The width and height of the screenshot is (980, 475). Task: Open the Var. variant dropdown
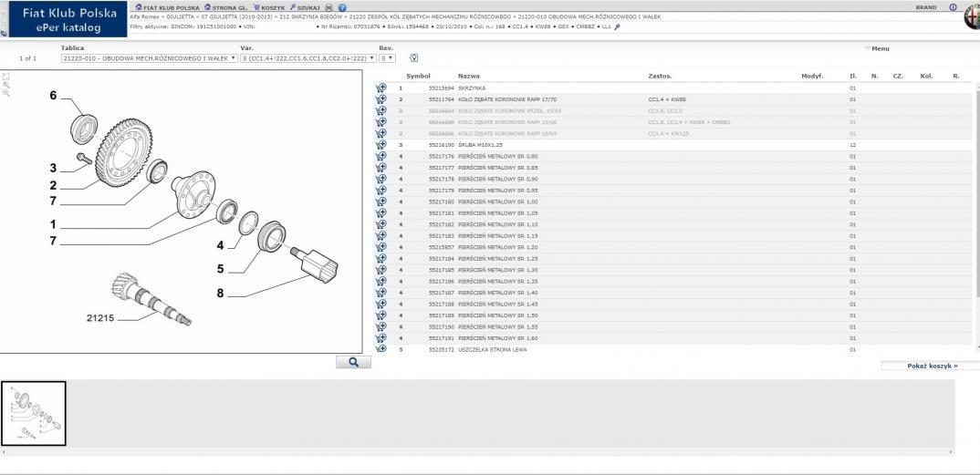point(308,58)
